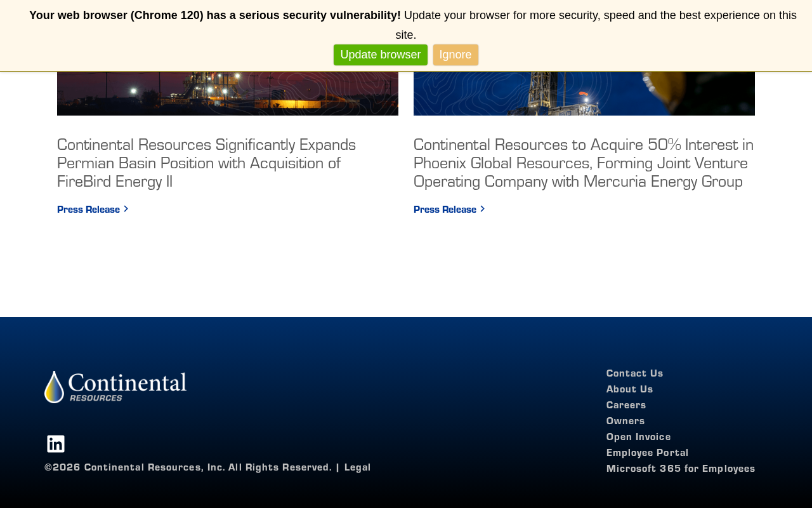The height and width of the screenshot is (508, 812).
Task: Open the Owners footer link
Action: (x=625, y=421)
